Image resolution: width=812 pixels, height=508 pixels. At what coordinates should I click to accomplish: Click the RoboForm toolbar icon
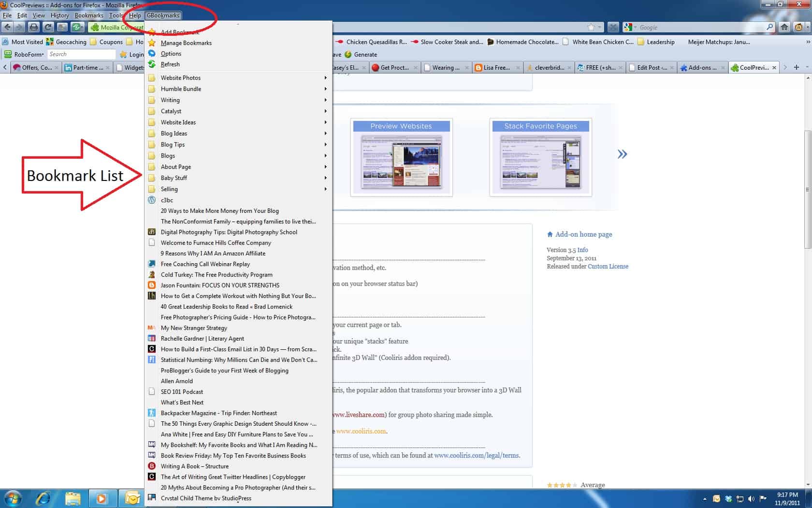coord(7,54)
